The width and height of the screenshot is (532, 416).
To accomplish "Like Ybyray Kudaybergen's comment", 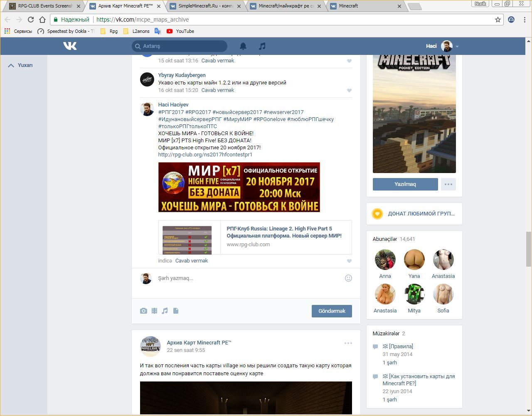I will click(349, 90).
